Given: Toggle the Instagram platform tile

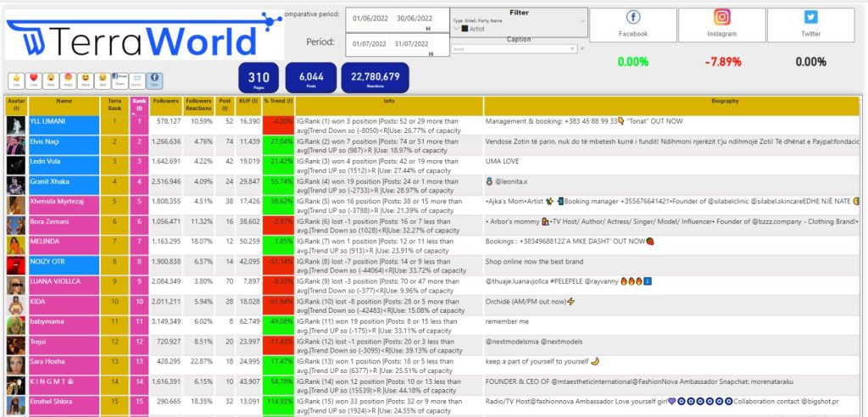Looking at the screenshot, I should (721, 25).
